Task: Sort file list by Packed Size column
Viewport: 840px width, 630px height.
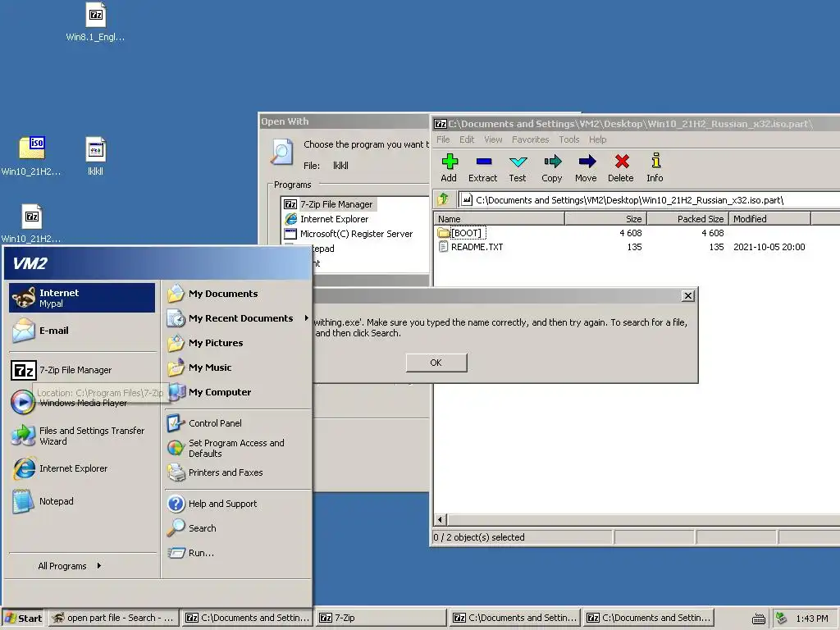Action: pos(688,218)
